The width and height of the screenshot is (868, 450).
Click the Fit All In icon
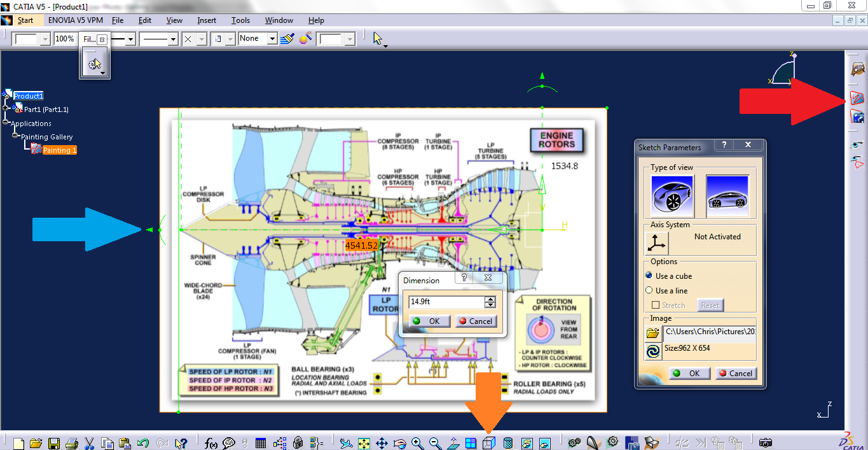tap(364, 443)
